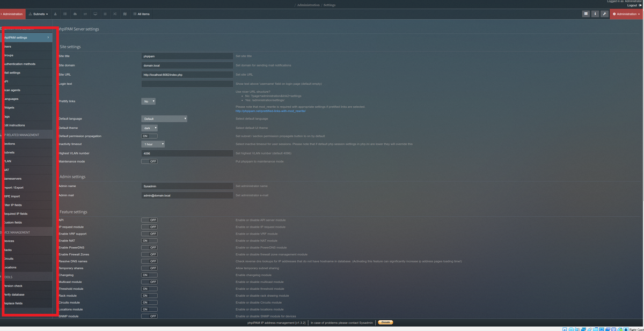Toggle Temporary shares switch
This screenshot has height=331, width=644.
click(x=149, y=268)
